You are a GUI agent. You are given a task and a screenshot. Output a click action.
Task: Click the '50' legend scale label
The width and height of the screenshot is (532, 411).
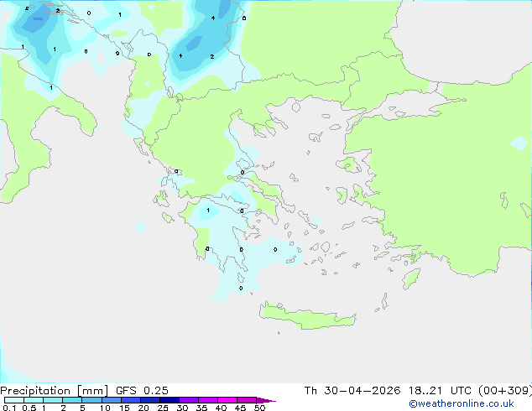(x=259, y=408)
